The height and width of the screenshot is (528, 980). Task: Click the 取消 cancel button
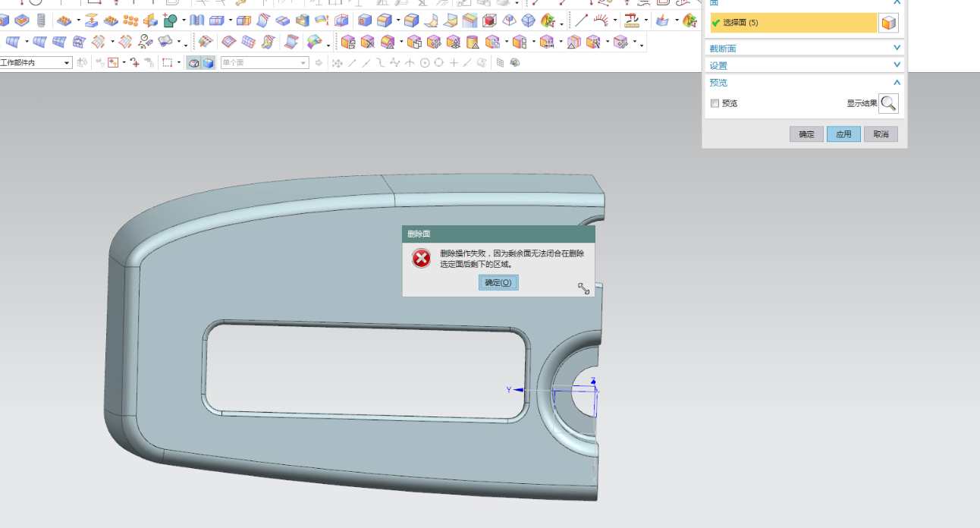tap(881, 134)
